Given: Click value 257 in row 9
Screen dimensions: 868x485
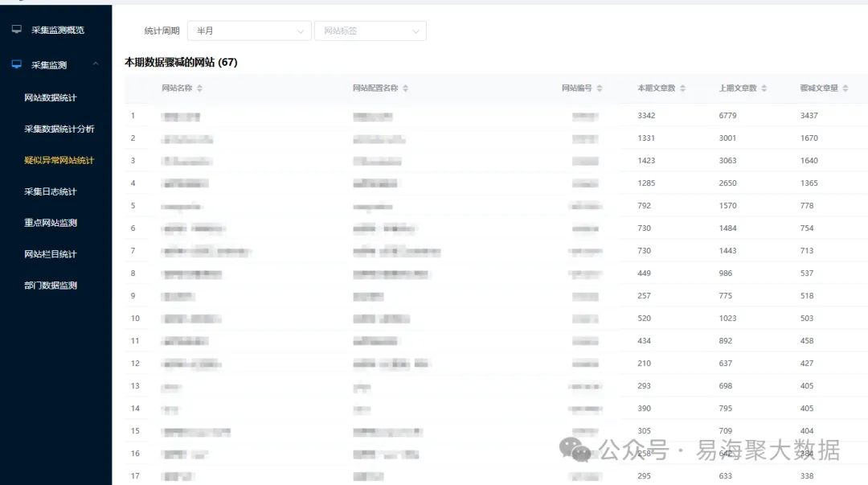Looking at the screenshot, I should point(644,295).
